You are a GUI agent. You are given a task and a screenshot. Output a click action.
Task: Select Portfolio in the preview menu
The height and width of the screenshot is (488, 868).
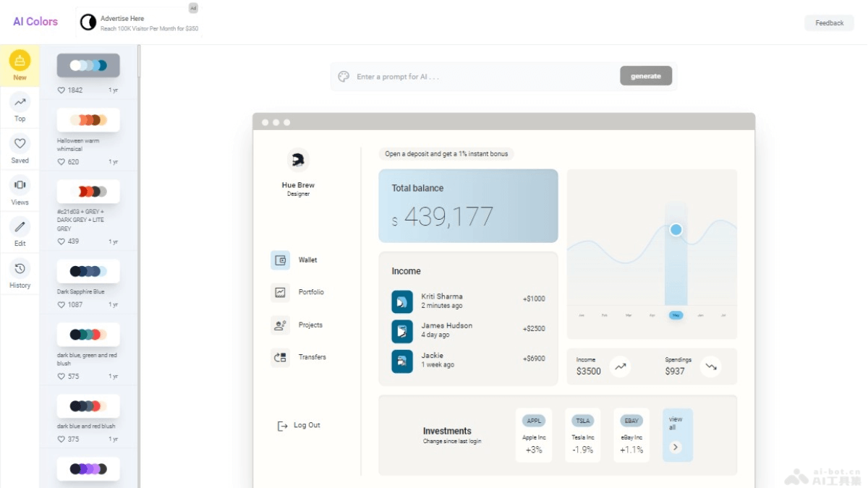point(311,292)
